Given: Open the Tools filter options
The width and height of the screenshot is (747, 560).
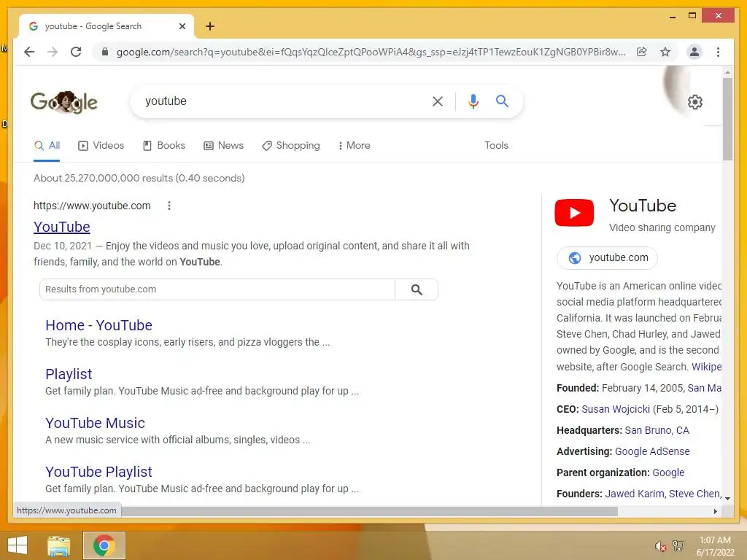Looking at the screenshot, I should point(496,146).
